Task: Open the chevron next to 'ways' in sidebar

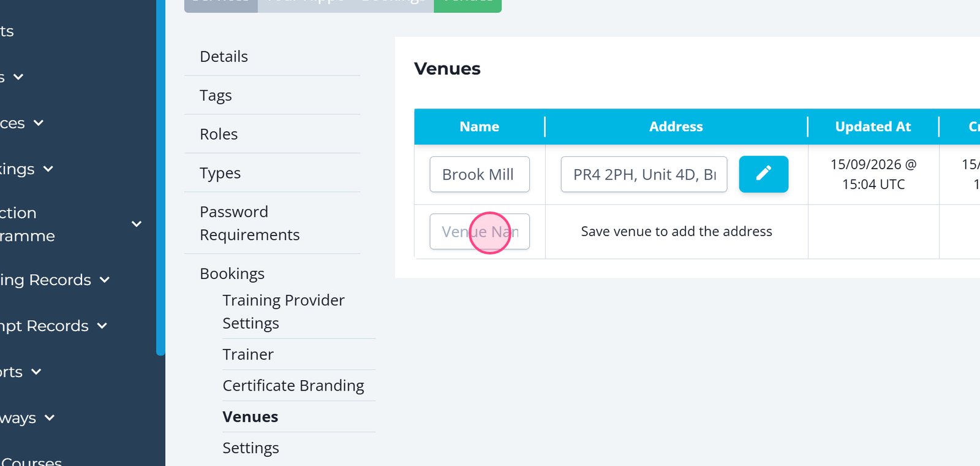Action: (50, 418)
